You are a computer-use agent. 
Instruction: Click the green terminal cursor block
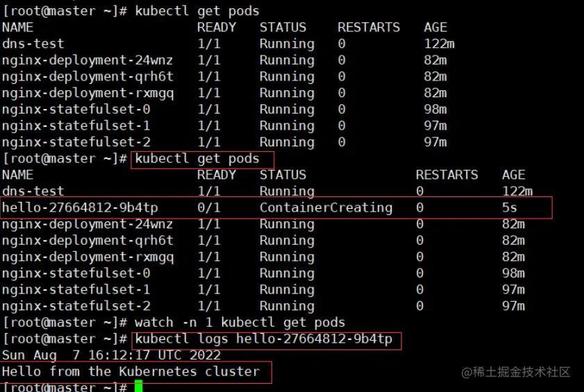[x=139, y=386]
